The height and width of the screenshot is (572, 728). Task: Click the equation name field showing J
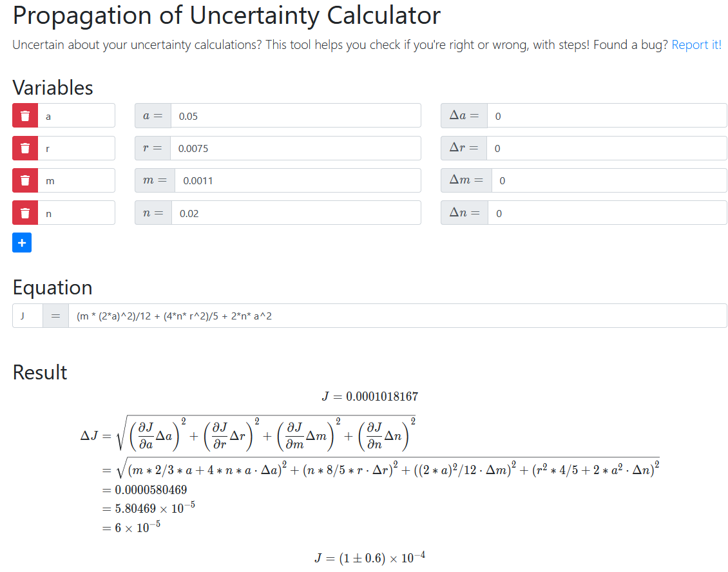27,315
